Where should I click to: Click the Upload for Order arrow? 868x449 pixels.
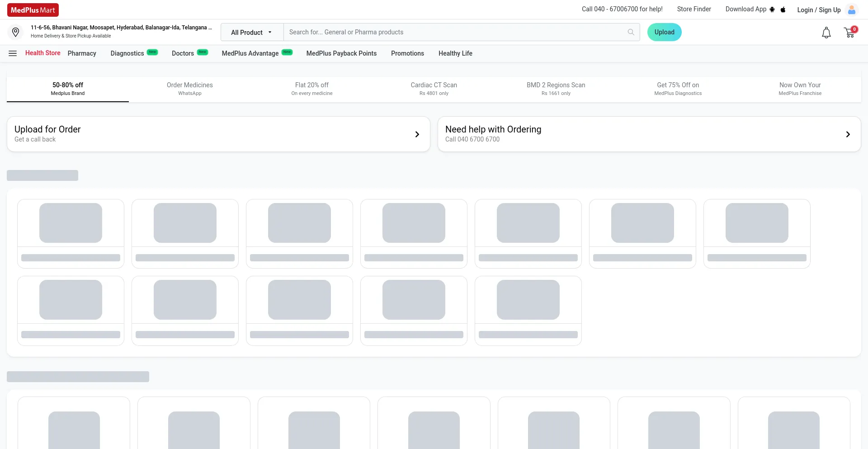417,134
